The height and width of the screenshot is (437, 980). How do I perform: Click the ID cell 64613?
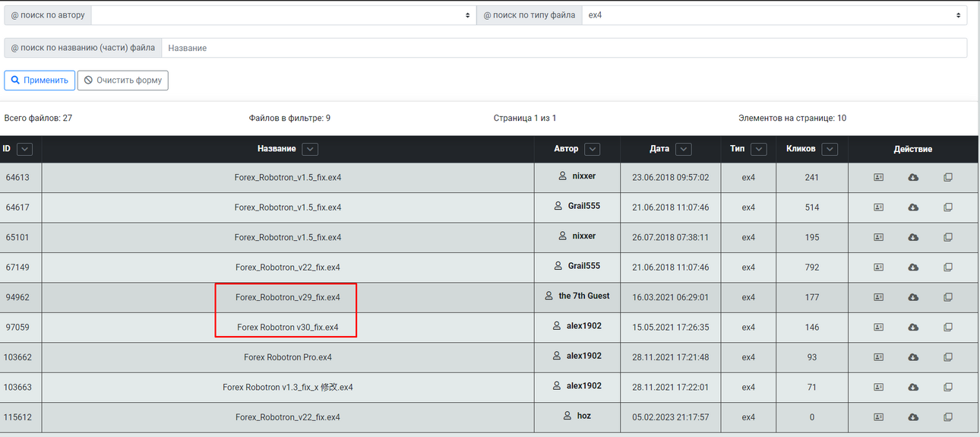coord(17,177)
